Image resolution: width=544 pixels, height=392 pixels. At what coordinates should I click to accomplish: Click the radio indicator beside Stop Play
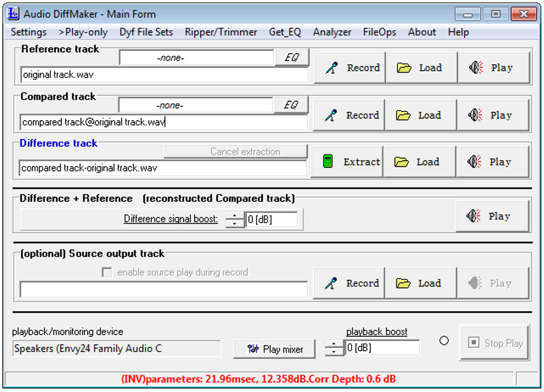[x=444, y=340]
